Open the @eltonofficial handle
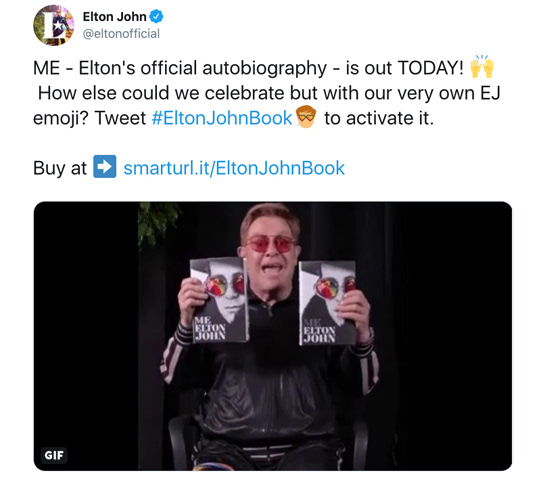541x483 pixels. pyautogui.click(x=121, y=34)
